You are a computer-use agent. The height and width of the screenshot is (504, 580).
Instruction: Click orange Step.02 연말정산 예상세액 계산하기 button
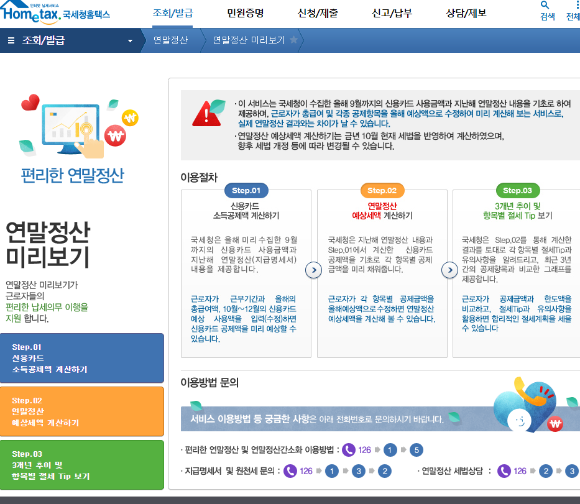click(x=82, y=411)
